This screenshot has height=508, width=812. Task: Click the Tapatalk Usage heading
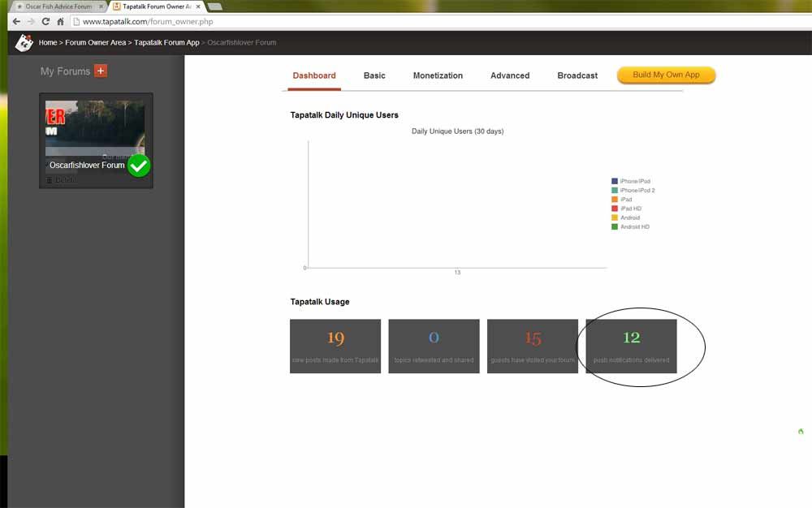[x=320, y=302]
